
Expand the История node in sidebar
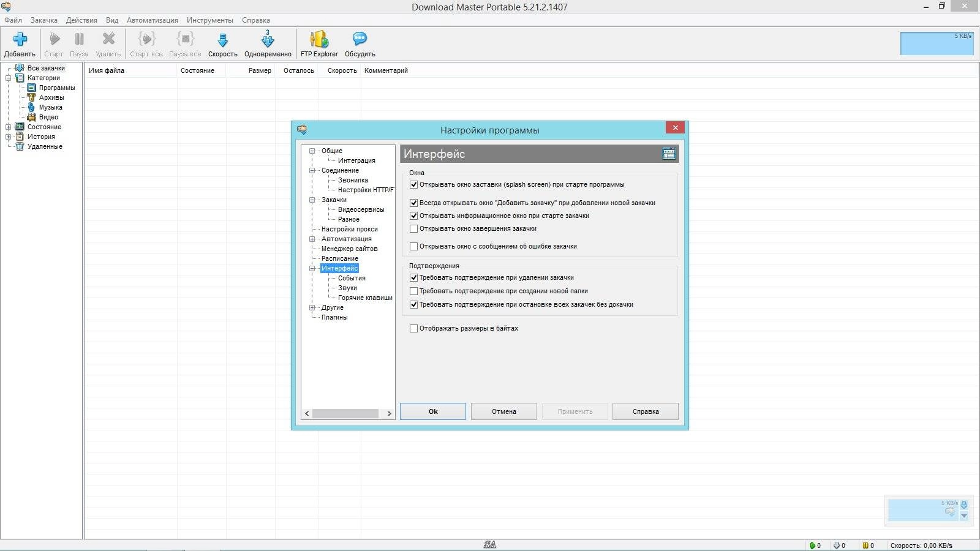point(9,137)
